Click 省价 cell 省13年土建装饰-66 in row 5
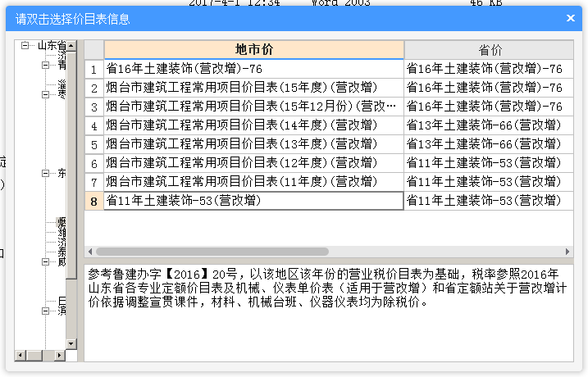 [489, 144]
